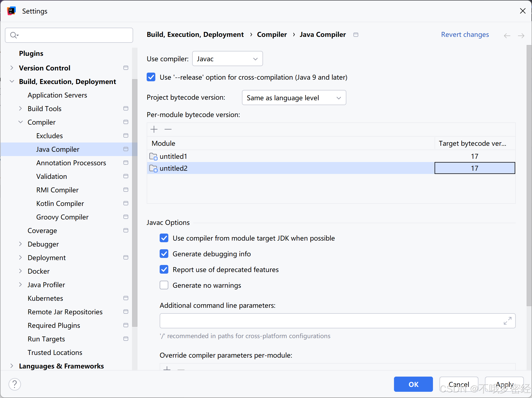Select Annotation Processors in settings tree
532x398 pixels.
(x=71, y=163)
